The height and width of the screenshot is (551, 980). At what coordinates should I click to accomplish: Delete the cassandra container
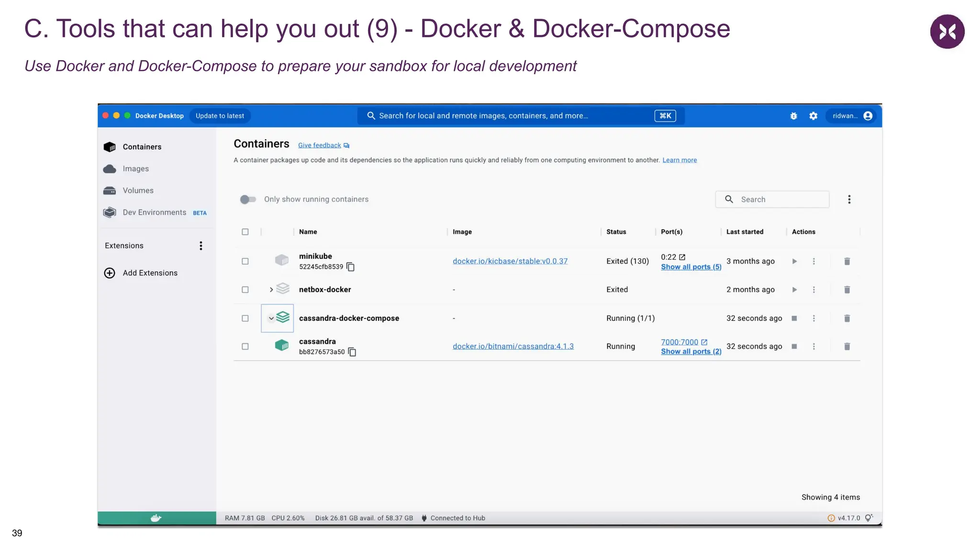[847, 346]
